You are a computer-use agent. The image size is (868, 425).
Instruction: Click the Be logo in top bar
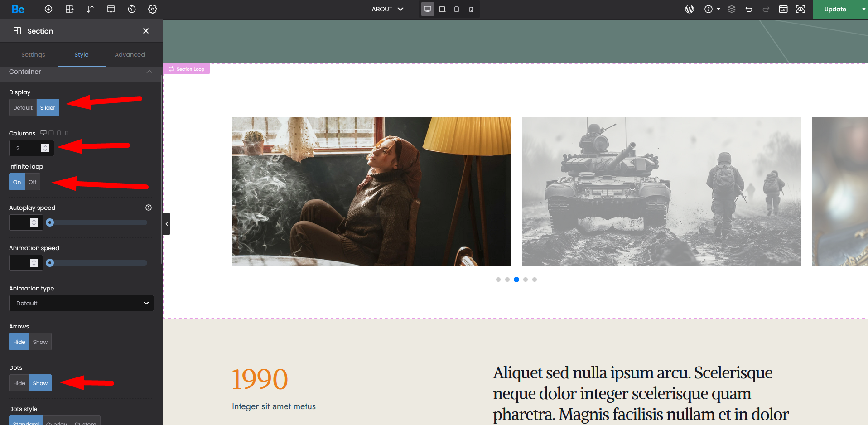[x=18, y=9]
